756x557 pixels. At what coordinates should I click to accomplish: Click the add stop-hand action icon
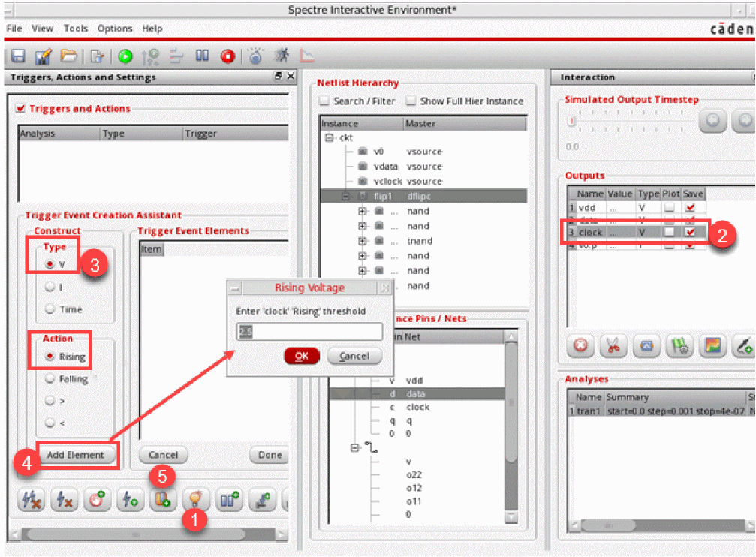[x=97, y=500]
